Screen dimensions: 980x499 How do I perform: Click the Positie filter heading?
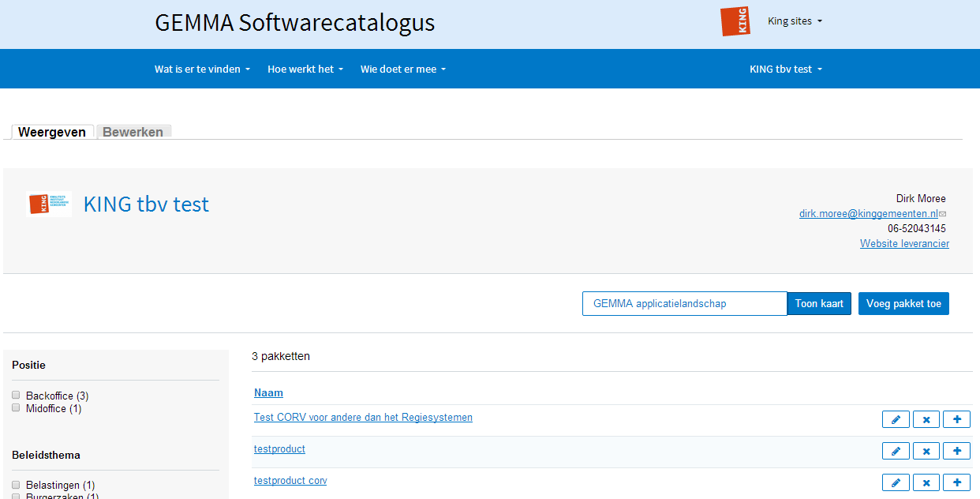tap(28, 365)
